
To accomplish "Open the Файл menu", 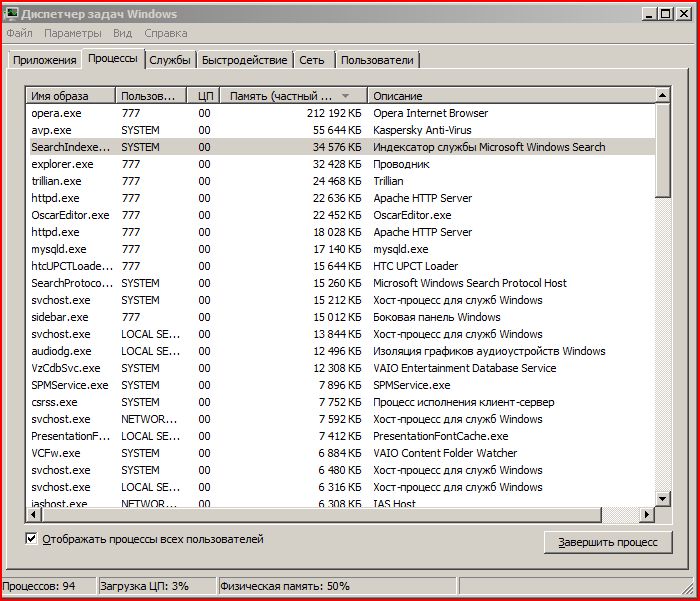I will coord(19,33).
